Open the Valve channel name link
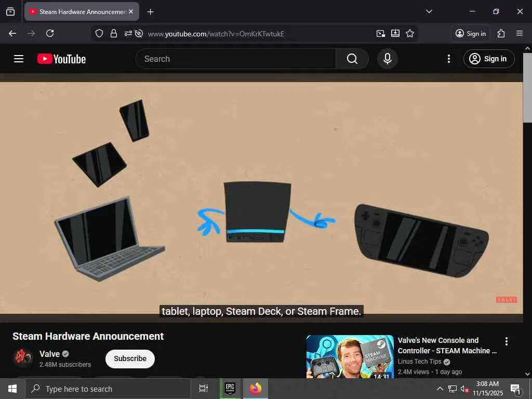This screenshot has width=532, height=399. 49,354
